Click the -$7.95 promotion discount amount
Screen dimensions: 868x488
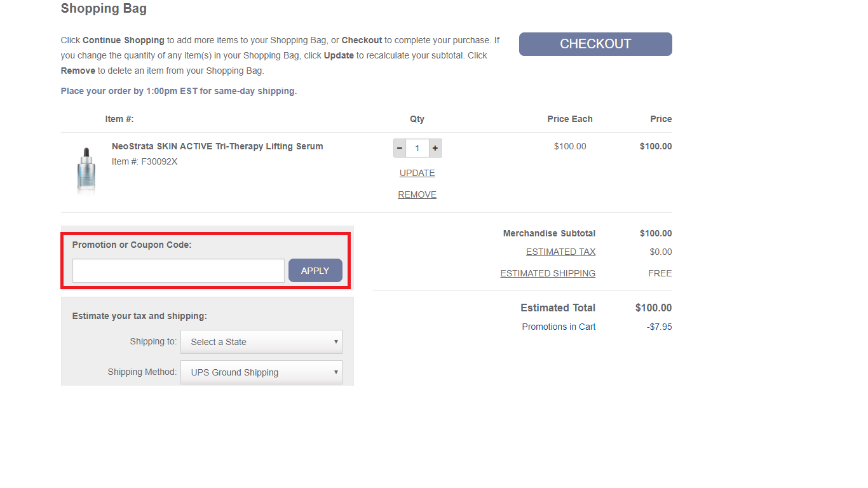point(659,327)
